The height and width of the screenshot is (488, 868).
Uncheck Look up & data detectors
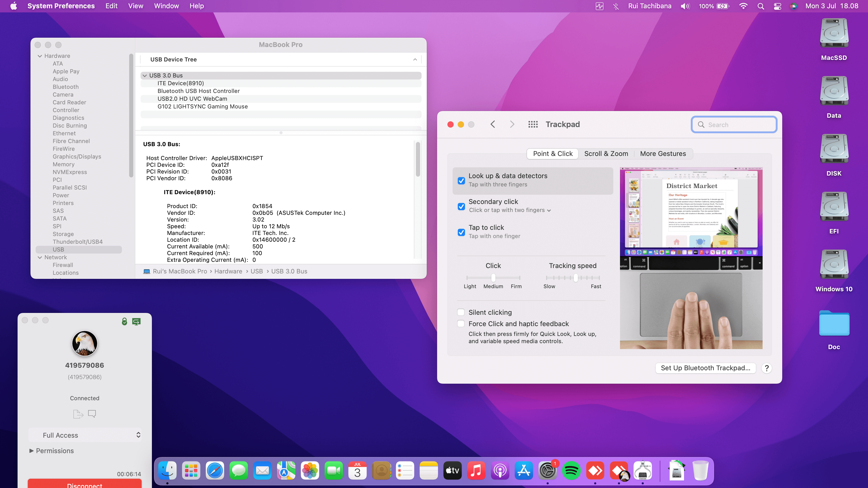coord(461,180)
